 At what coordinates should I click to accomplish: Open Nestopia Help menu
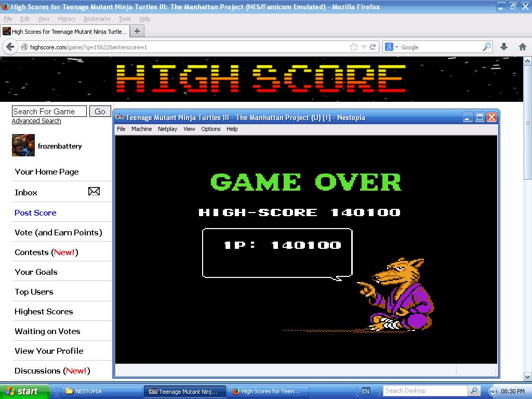[232, 129]
